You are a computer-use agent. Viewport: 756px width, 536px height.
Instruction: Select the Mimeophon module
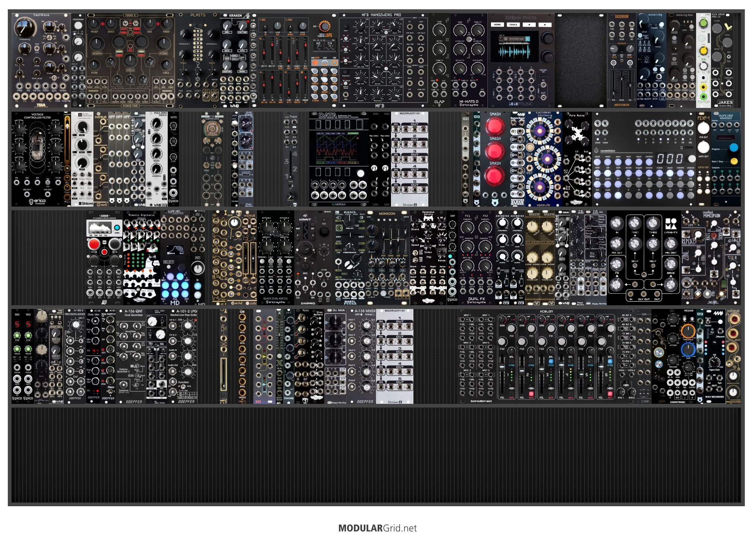tap(711, 258)
